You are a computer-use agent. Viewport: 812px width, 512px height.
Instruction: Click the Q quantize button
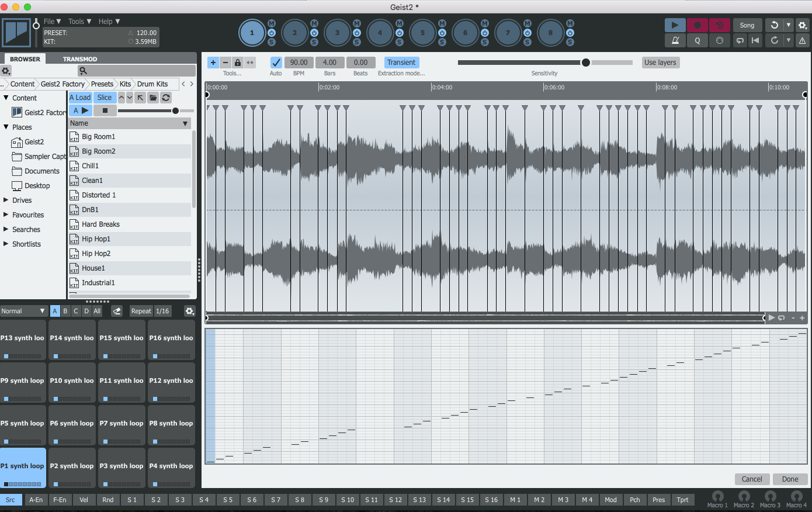pos(697,40)
